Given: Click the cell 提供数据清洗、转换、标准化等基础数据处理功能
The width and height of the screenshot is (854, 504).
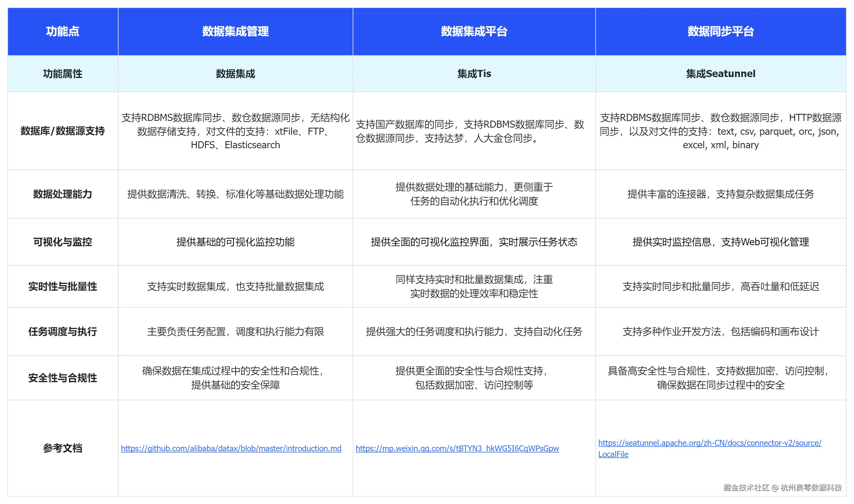Looking at the screenshot, I should click(236, 194).
